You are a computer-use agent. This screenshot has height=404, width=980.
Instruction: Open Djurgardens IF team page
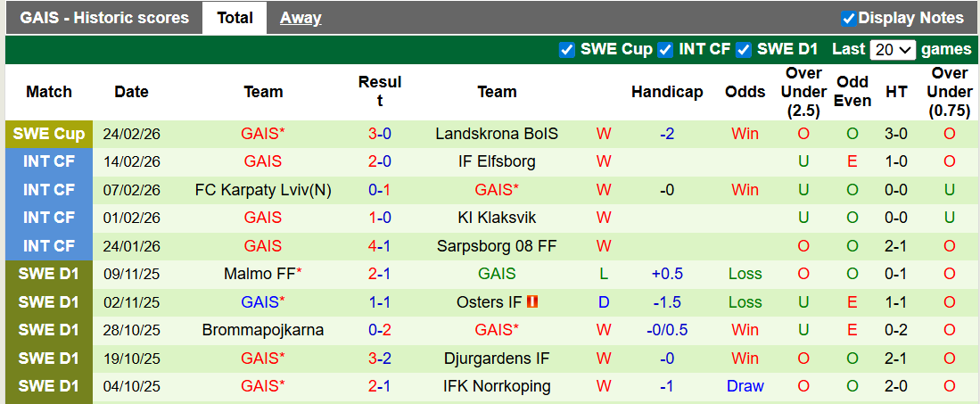497,359
